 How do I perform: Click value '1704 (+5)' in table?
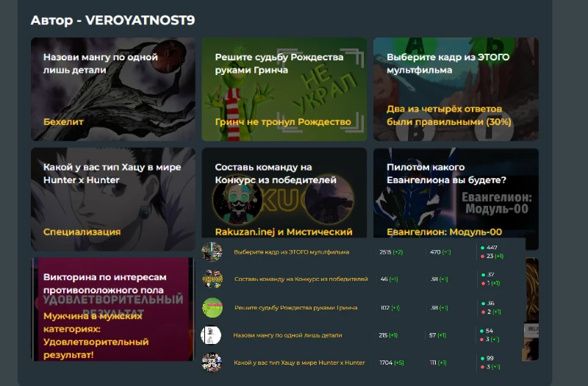point(392,362)
